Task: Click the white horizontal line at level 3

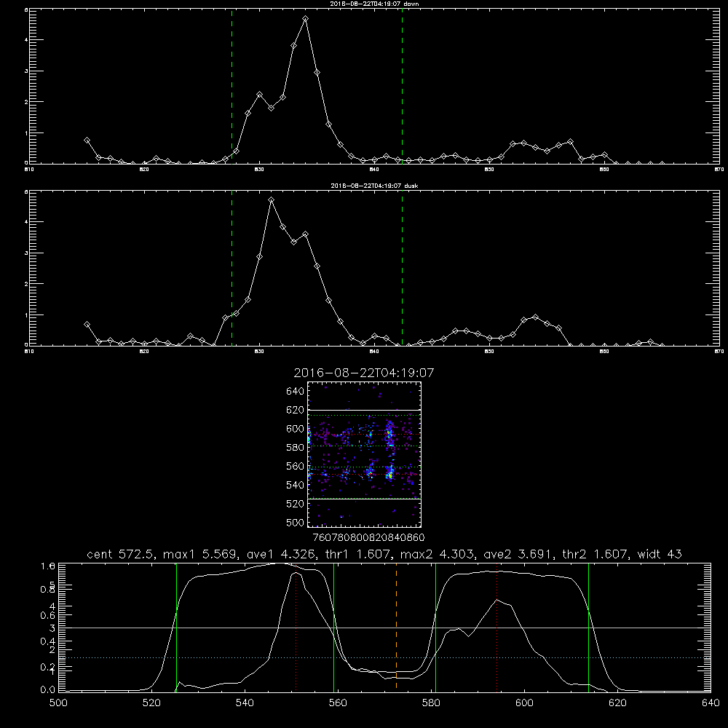Action: pos(384,628)
